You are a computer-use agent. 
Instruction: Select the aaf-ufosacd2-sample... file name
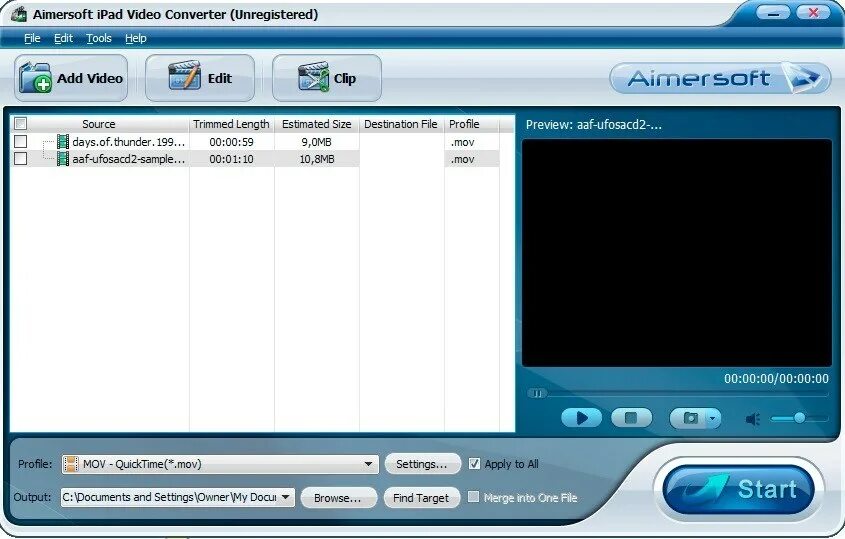pos(129,159)
